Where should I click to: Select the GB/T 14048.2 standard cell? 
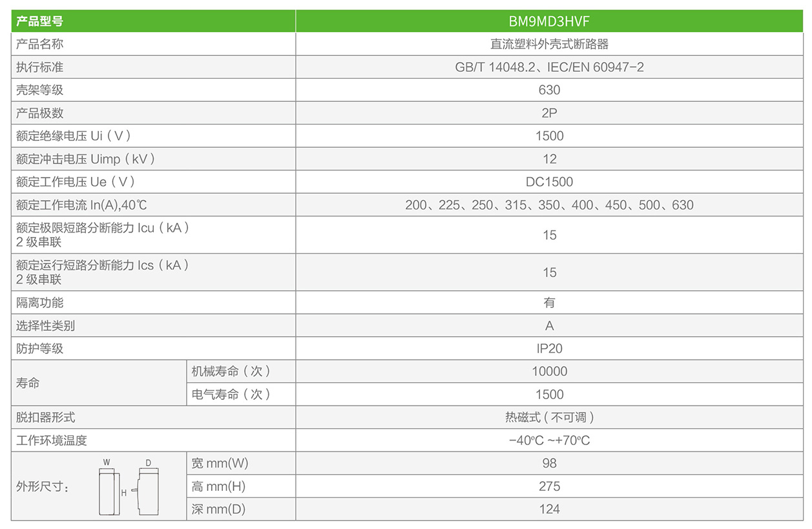549,67
